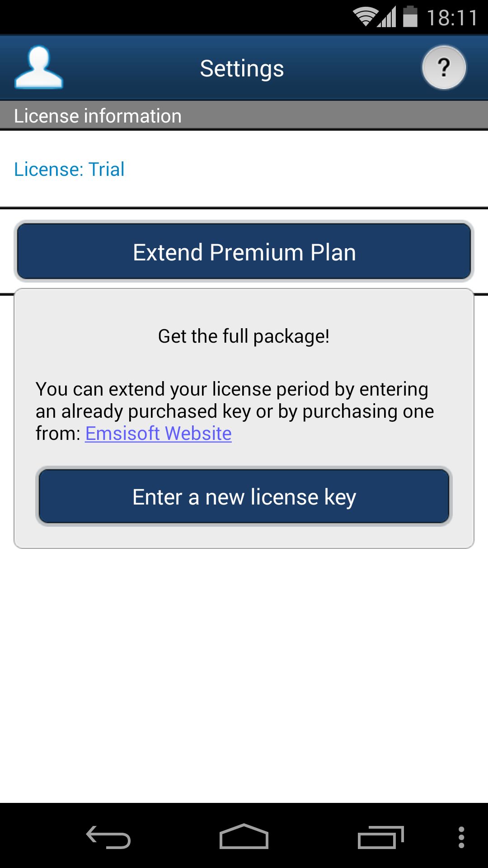Viewport: 488px width, 868px height.
Task: Tap the Android home navigation icon
Action: click(x=244, y=836)
